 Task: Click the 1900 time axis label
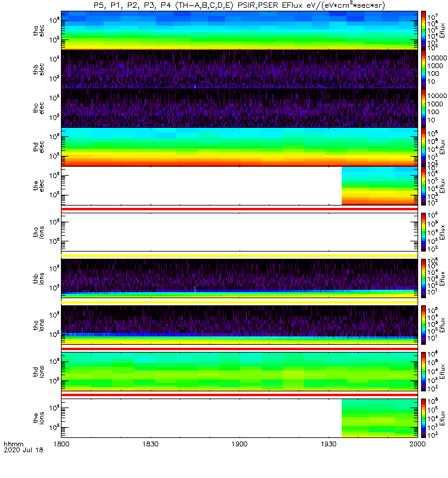coord(240,444)
